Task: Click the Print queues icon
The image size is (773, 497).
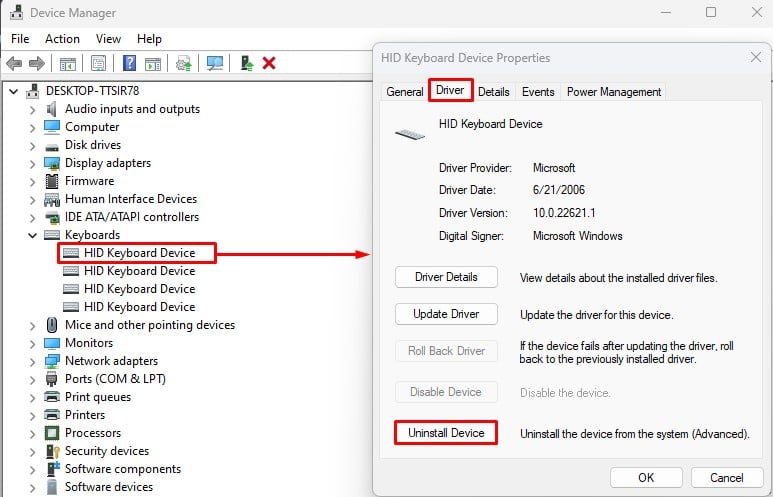Action: pyautogui.click(x=52, y=396)
